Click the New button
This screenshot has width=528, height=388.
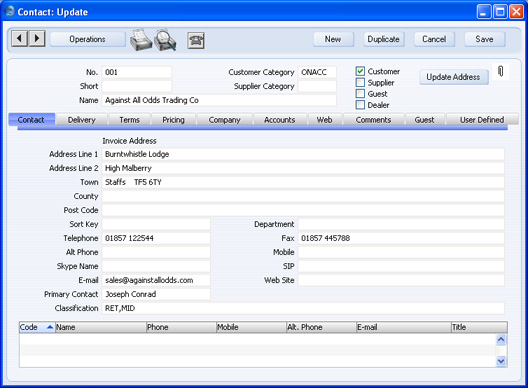333,39
